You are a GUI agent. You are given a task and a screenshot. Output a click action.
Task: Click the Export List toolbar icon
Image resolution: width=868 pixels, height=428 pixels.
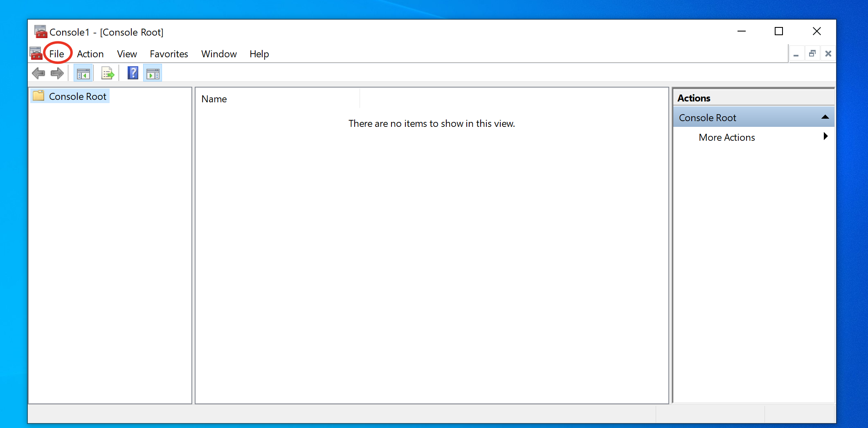tap(108, 74)
